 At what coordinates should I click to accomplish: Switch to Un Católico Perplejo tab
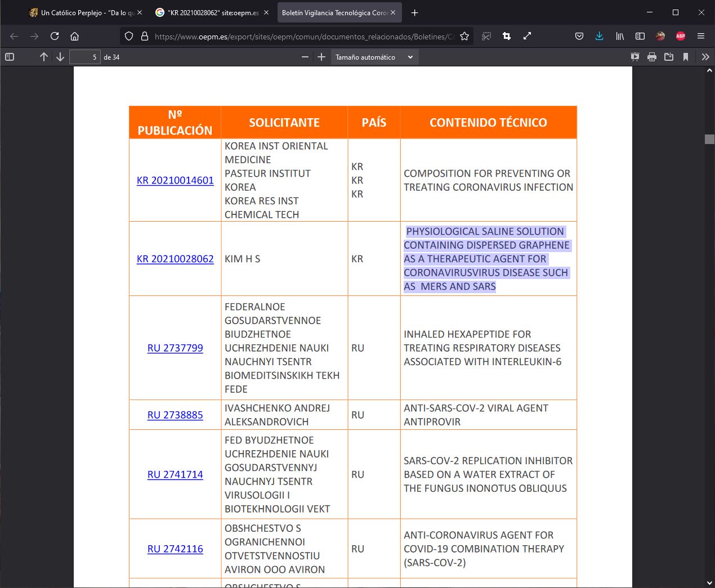point(84,12)
